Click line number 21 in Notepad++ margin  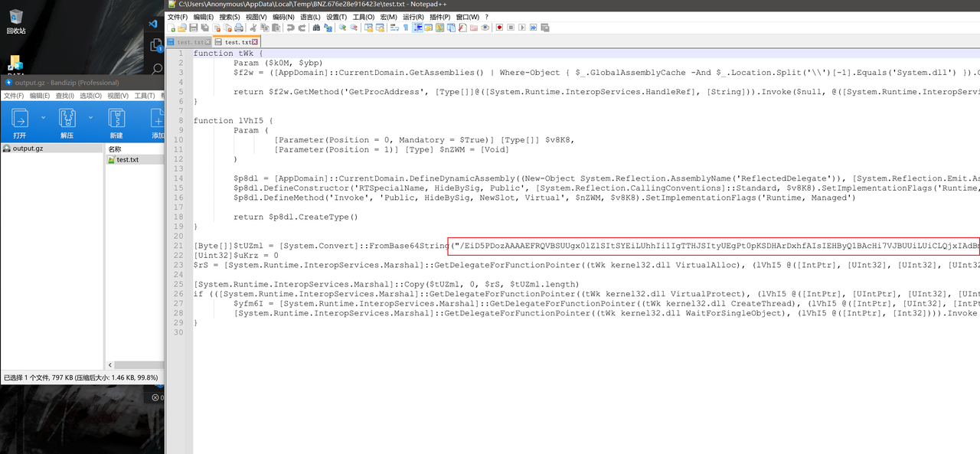click(179, 246)
